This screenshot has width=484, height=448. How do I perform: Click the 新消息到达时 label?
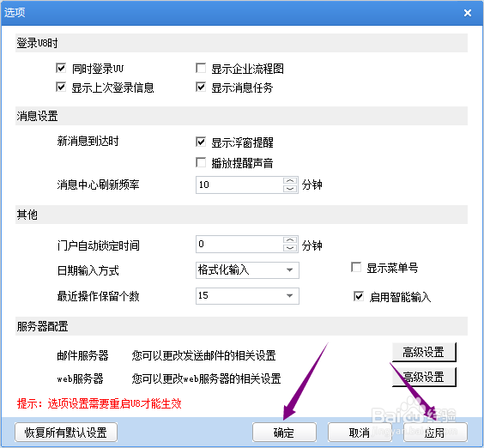(88, 141)
